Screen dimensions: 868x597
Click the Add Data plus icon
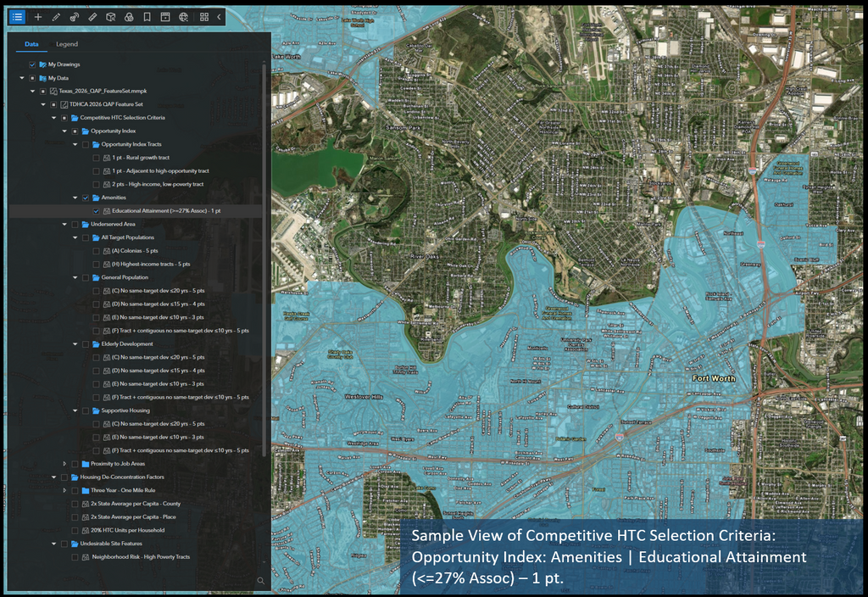tap(38, 16)
